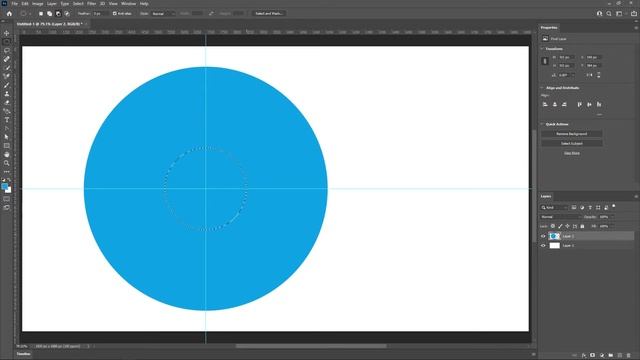Open the Layer menu
The width and height of the screenshot is (640, 360).
coord(52,4)
